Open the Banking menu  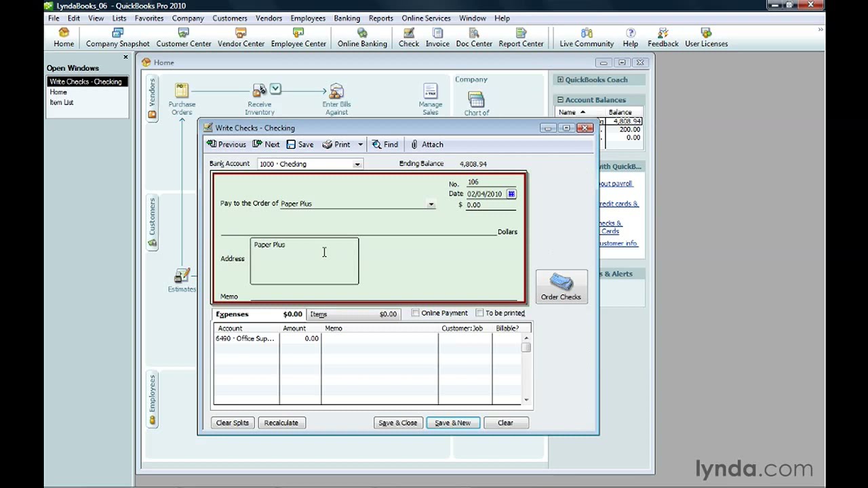(347, 18)
